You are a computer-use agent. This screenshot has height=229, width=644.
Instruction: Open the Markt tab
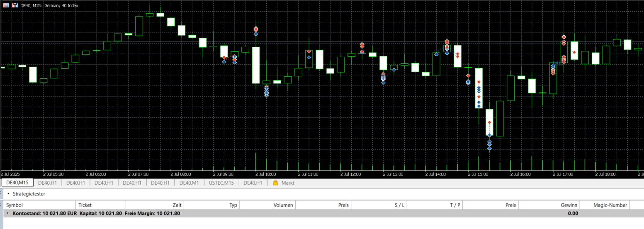pyautogui.click(x=284, y=183)
